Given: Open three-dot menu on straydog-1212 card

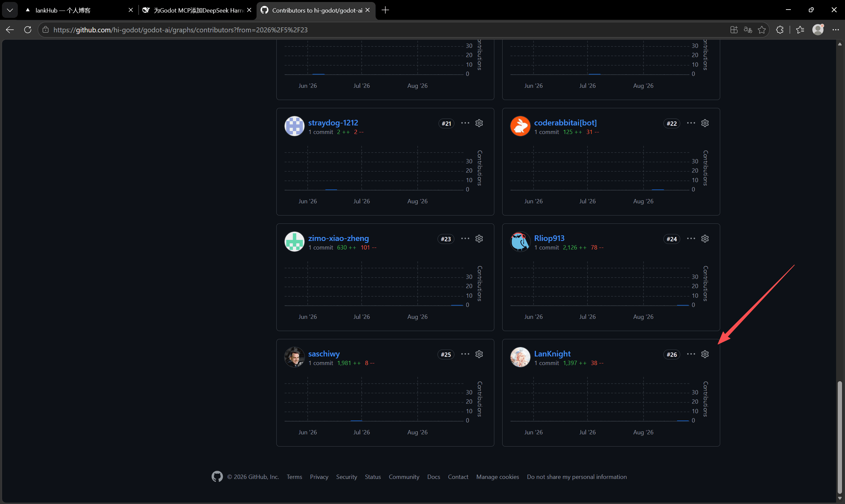Looking at the screenshot, I should [x=465, y=123].
